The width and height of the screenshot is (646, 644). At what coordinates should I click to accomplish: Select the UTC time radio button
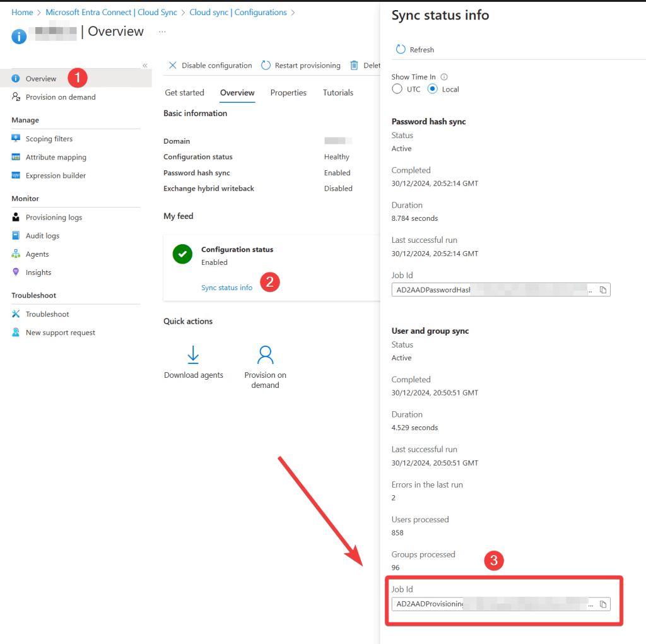(397, 89)
